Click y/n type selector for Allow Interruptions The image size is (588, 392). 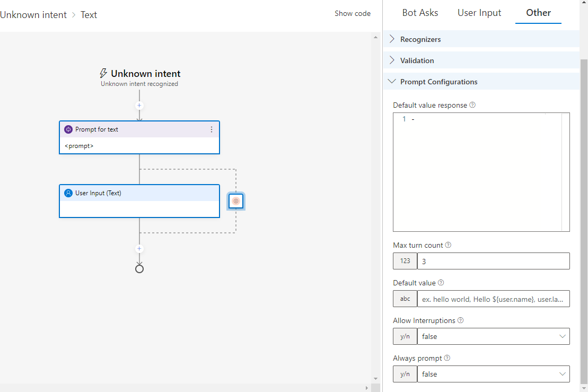tap(405, 336)
